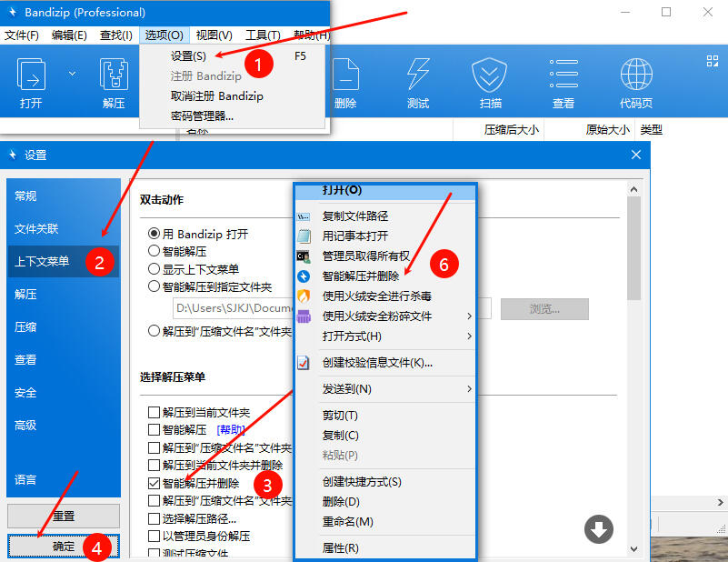
Task: Click the Huorong icon beside 使用火绒安全进行杀毒
Action: 304,296
